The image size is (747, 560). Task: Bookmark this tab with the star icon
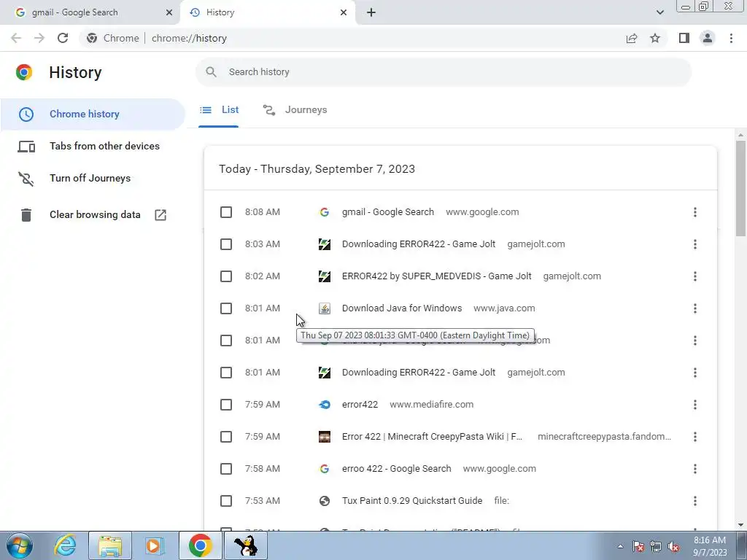656,38
